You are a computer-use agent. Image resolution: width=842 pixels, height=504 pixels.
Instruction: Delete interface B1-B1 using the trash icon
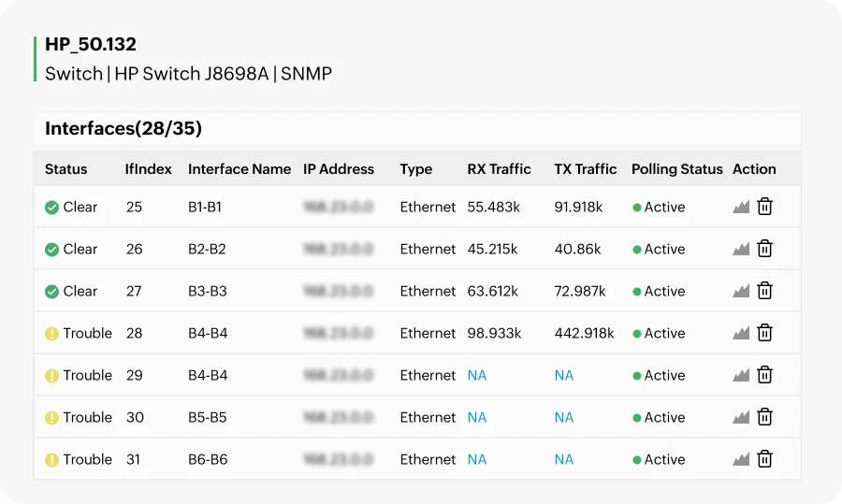[x=764, y=206]
